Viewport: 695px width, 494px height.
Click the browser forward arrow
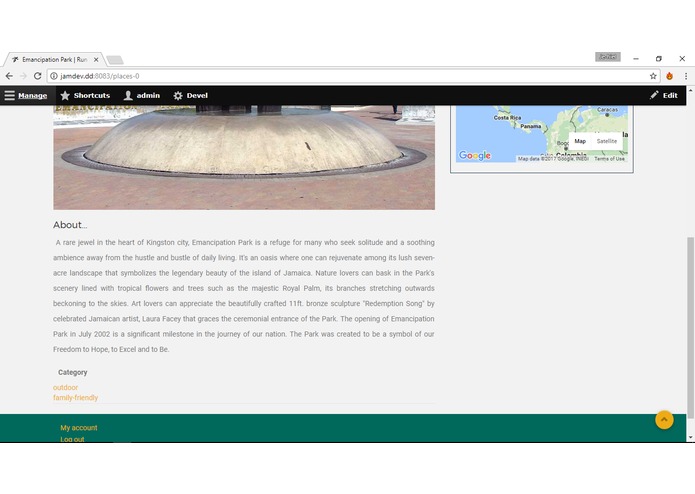(23, 76)
